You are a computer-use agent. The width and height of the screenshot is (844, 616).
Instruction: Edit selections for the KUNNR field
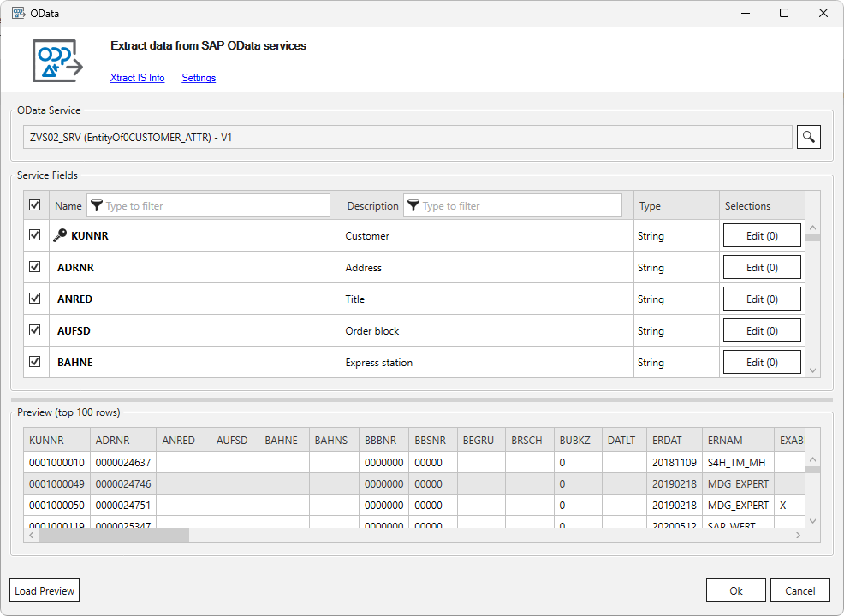pos(761,234)
